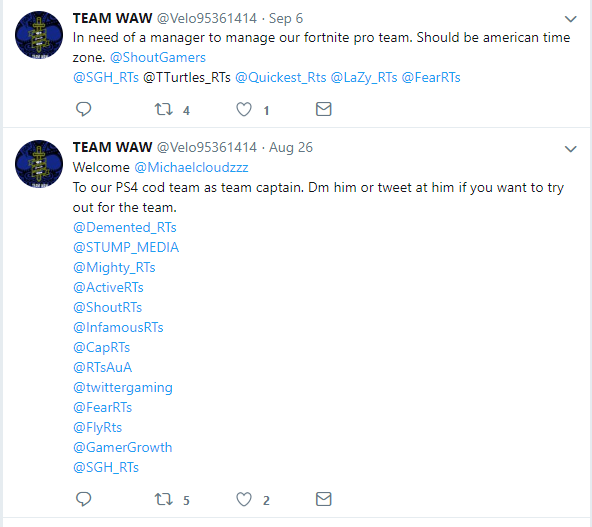Follow the @twittergaming mention link
Image resolution: width=592 pixels, height=527 pixels.
pyautogui.click(x=123, y=388)
